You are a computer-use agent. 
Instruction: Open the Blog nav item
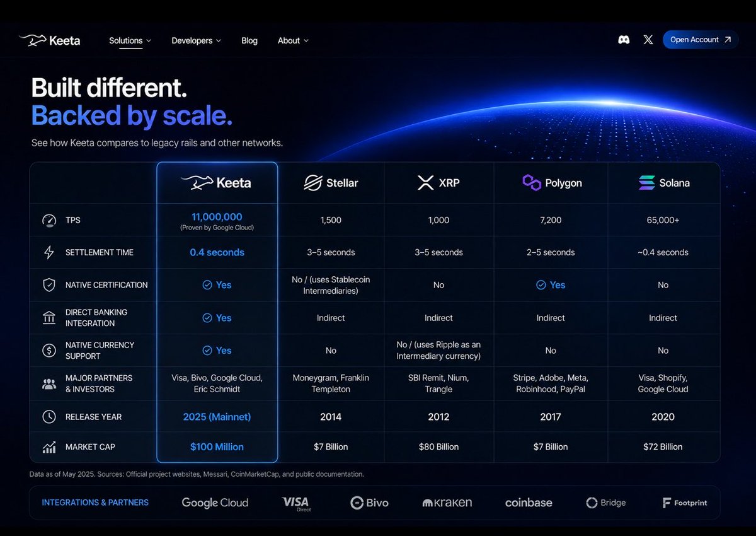click(249, 40)
